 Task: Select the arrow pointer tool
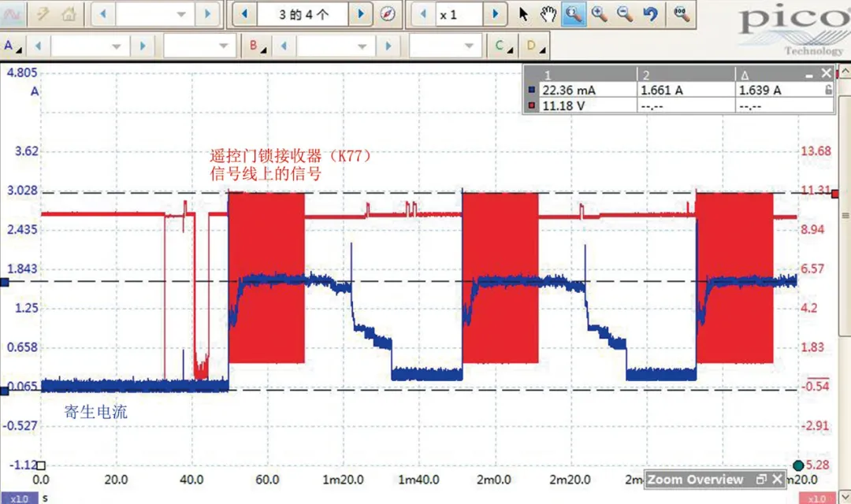tap(523, 14)
